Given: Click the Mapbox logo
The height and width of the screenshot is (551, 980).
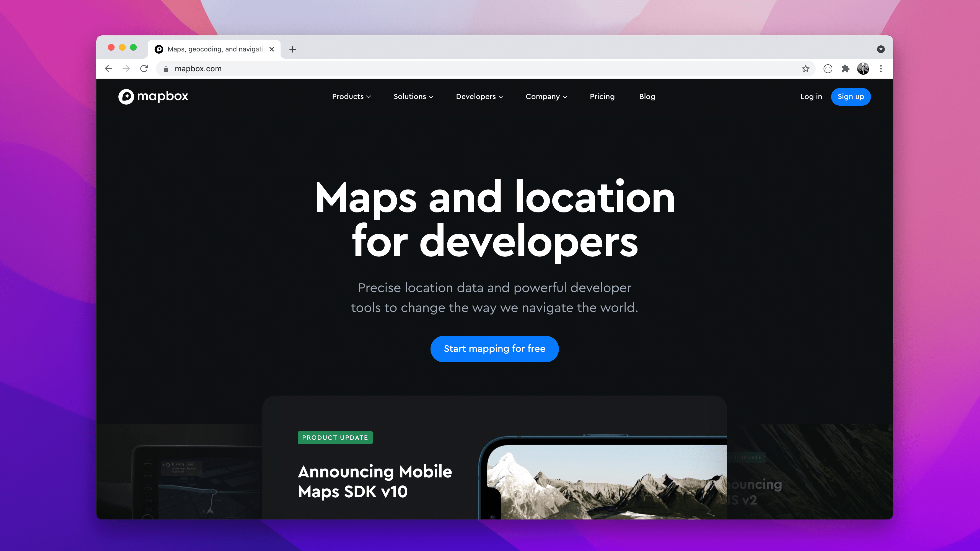Looking at the screenshot, I should 153,97.
